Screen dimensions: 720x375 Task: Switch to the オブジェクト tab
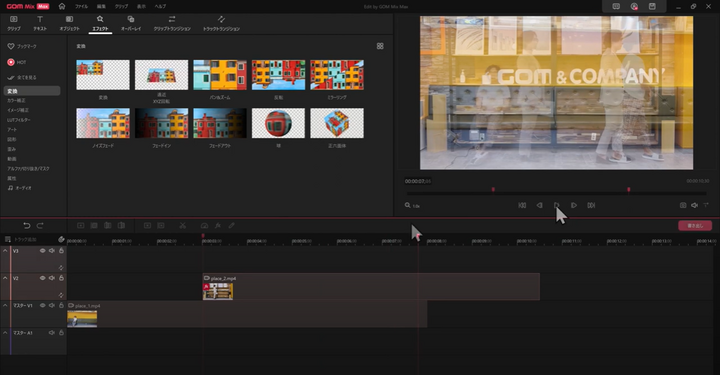point(69,23)
